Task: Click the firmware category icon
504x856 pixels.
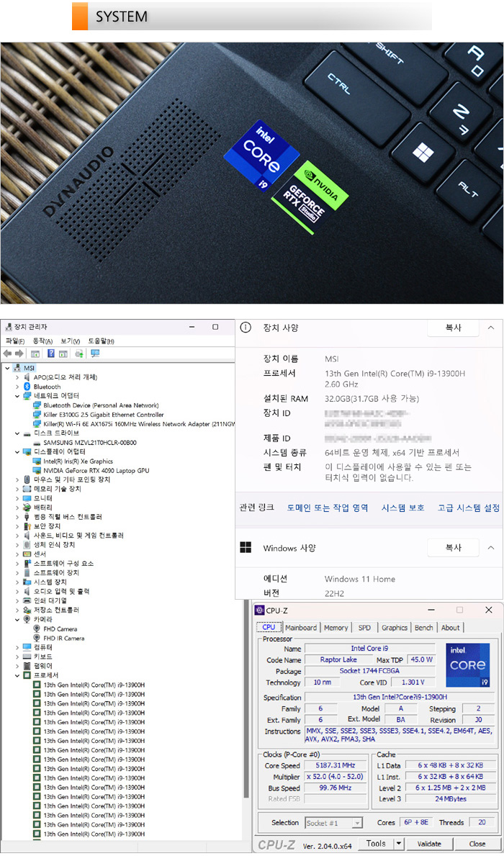Action: point(28,666)
